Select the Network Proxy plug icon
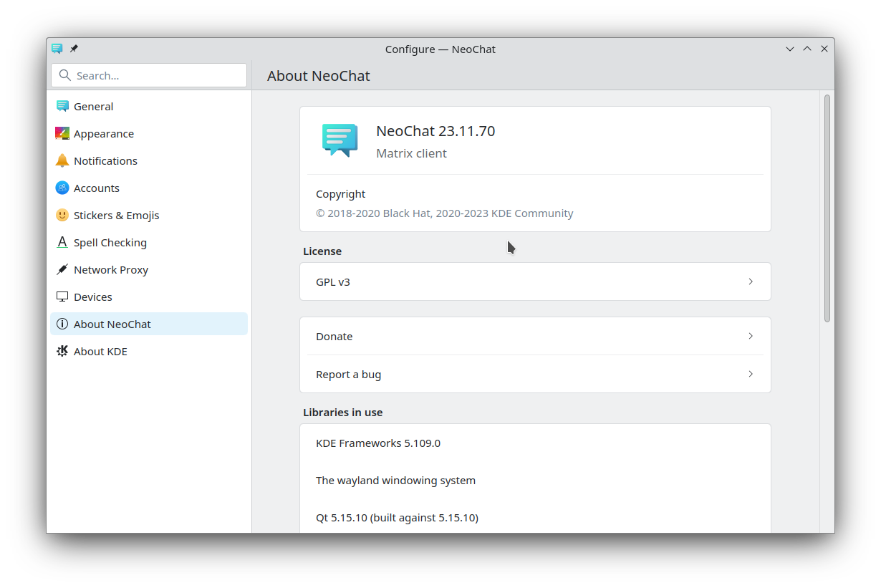The image size is (881, 588). (62, 269)
